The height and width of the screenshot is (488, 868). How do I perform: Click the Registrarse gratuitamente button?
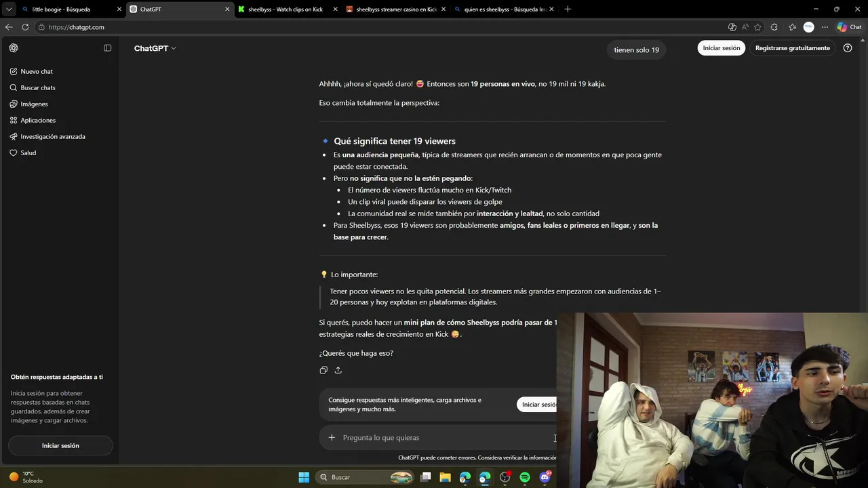pos(793,48)
